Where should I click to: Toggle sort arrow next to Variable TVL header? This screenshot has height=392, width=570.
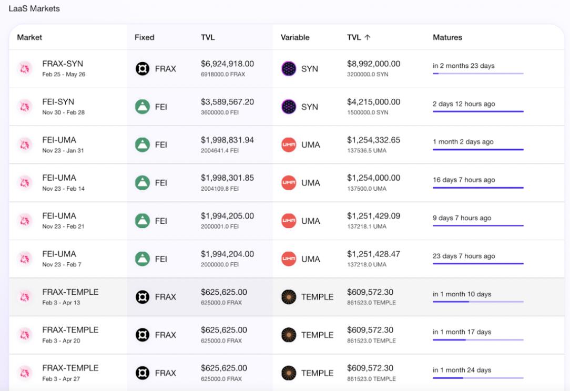click(x=367, y=37)
